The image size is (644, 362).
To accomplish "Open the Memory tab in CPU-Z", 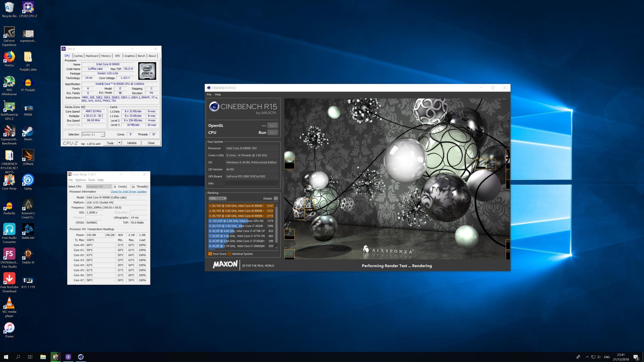I will [x=106, y=56].
